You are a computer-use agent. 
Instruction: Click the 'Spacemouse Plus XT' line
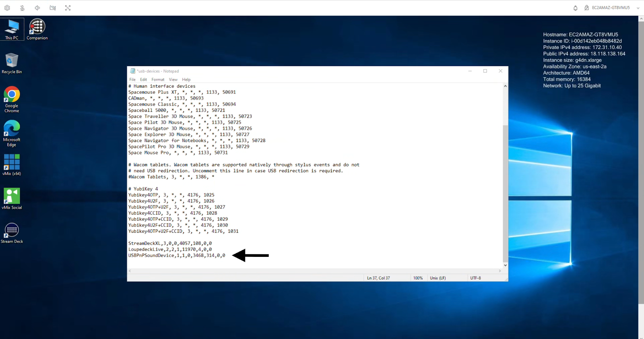click(x=182, y=92)
